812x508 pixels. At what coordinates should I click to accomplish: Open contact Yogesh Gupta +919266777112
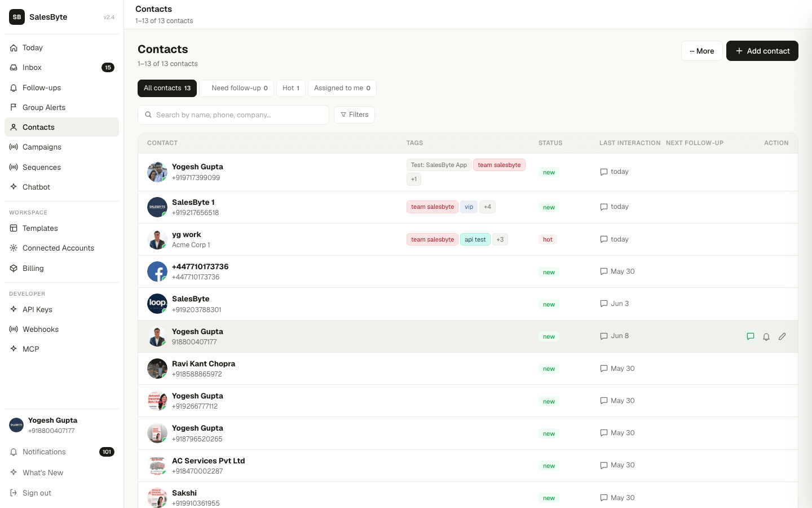pos(468,401)
